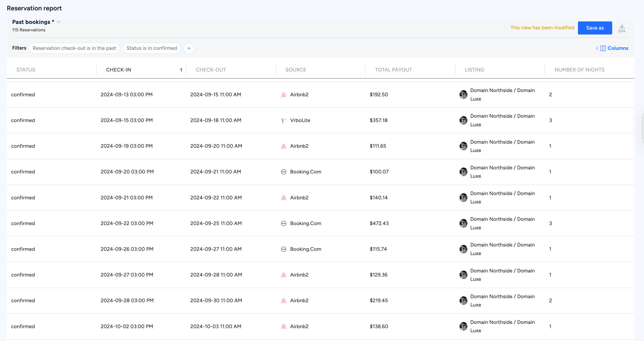
Task: Click Airbnb icon in the $192.50 row
Action: pyautogui.click(x=284, y=95)
